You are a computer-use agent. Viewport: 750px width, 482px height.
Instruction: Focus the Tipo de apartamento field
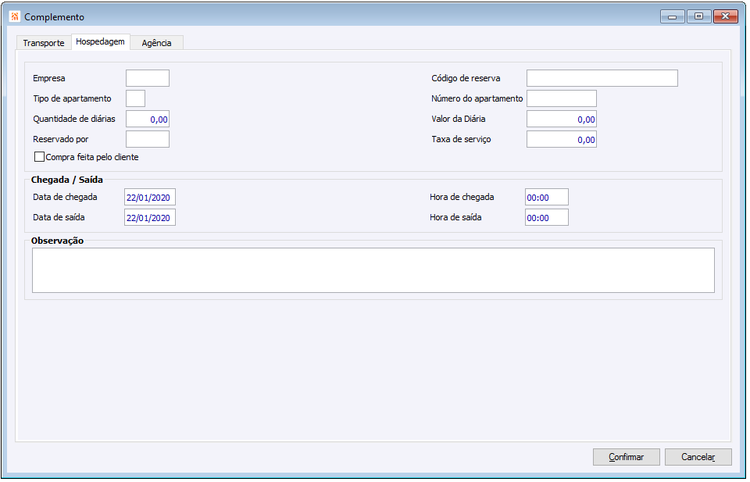(135, 99)
